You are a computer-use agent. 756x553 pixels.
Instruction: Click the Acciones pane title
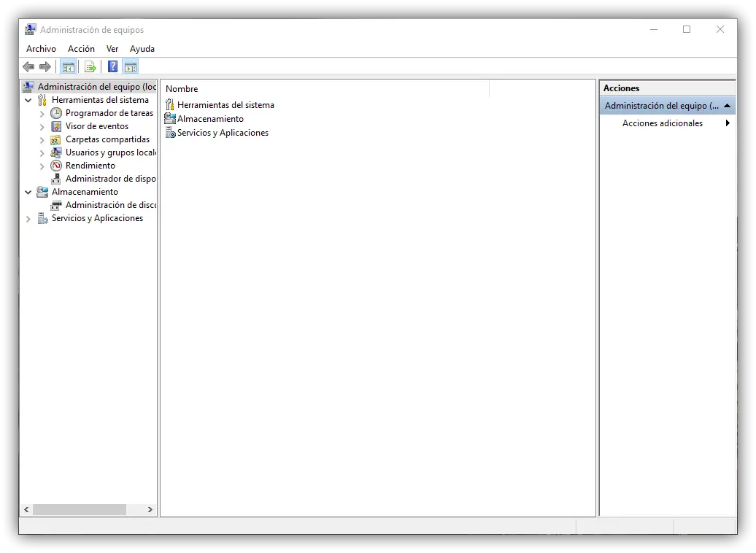coord(621,88)
